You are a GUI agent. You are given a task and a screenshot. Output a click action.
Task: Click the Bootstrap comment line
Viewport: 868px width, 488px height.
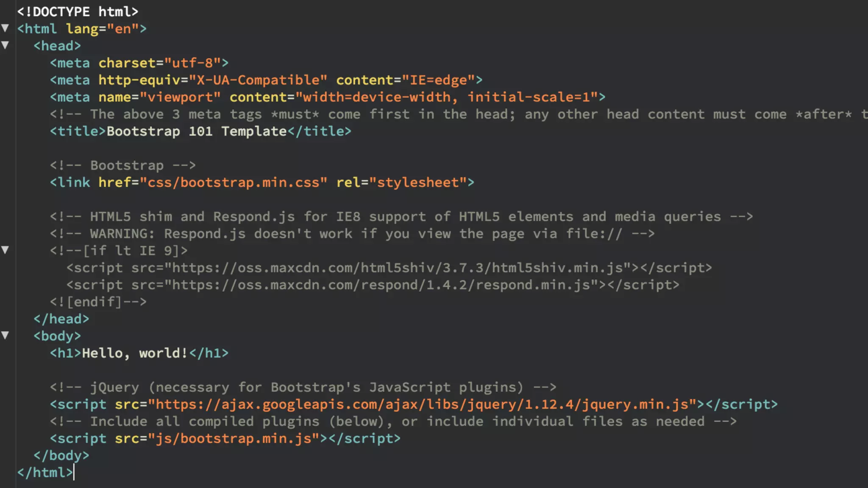point(123,165)
